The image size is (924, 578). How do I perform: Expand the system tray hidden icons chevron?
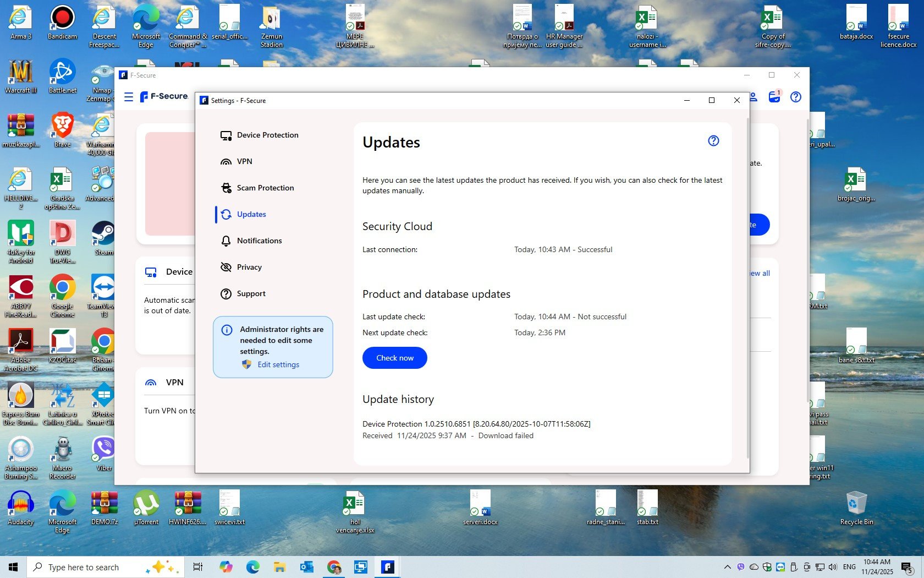pos(727,567)
